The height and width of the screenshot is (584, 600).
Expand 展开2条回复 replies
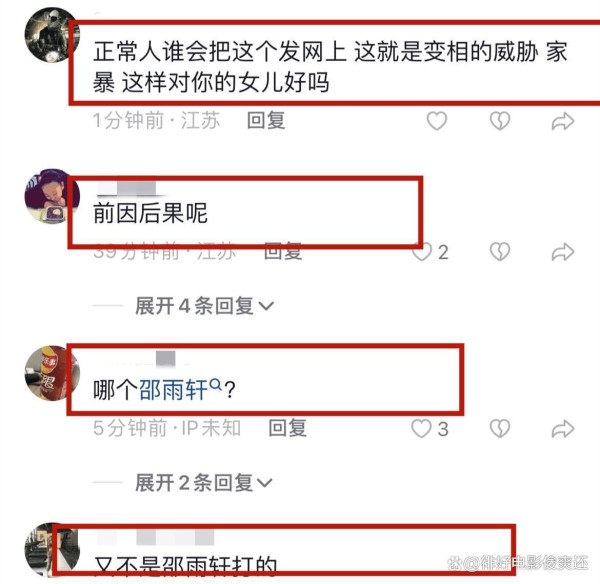(204, 483)
